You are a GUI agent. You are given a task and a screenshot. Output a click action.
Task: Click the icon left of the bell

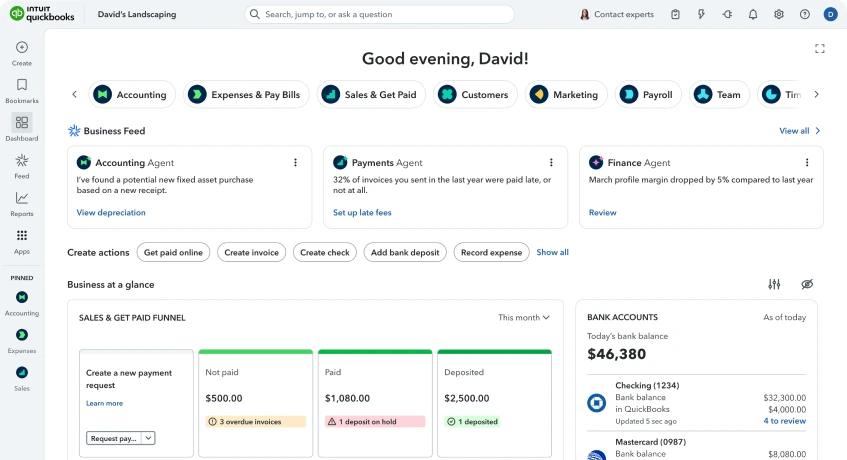tap(727, 15)
